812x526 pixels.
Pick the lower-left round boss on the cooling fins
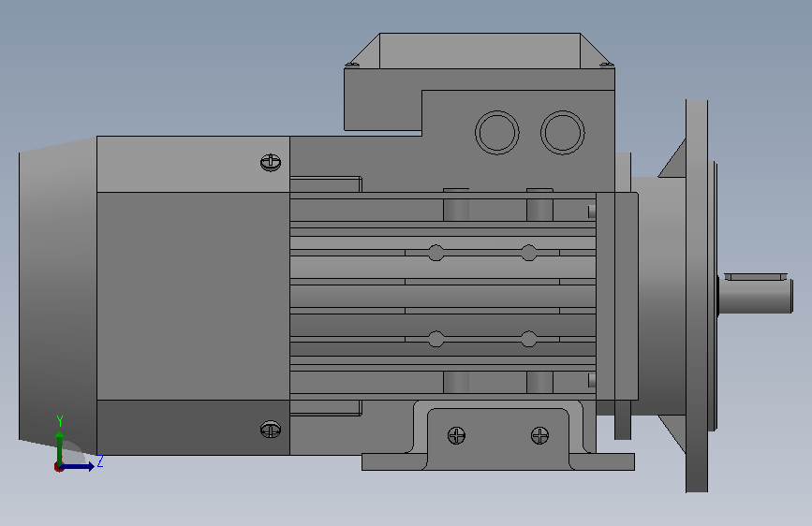coord(436,339)
